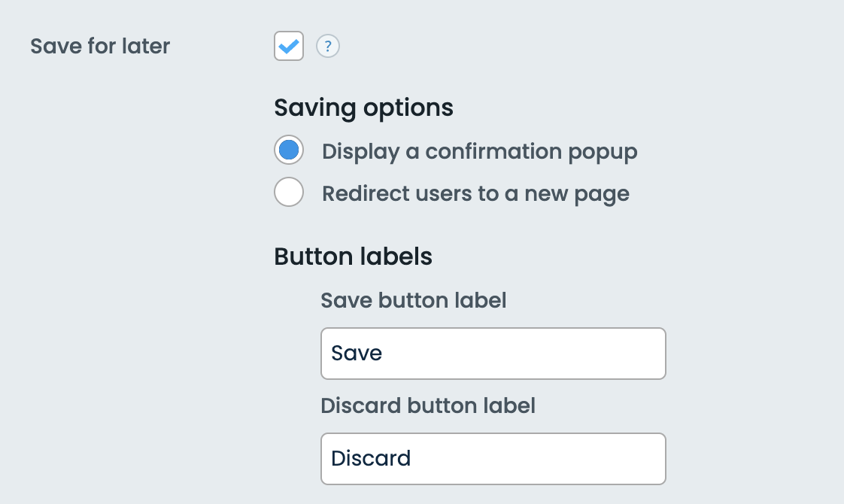Image resolution: width=844 pixels, height=504 pixels.
Task: Place cursor on 'Save' text in input
Action: [x=357, y=354]
